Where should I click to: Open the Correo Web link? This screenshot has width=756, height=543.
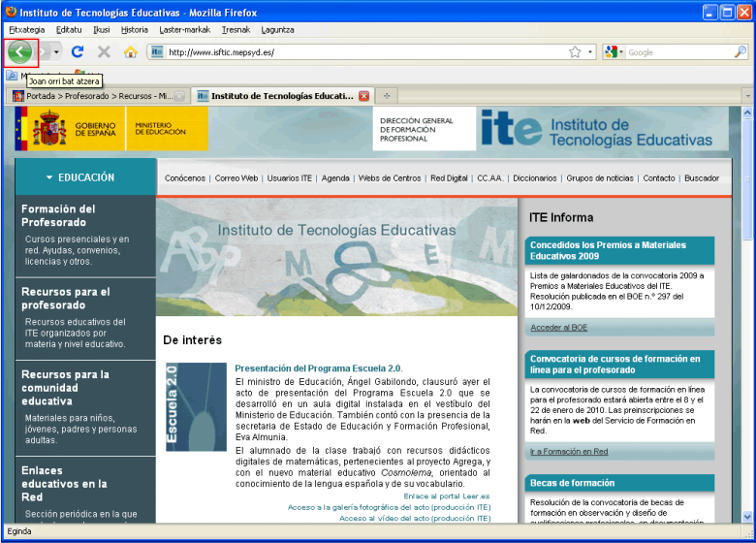pos(236,178)
